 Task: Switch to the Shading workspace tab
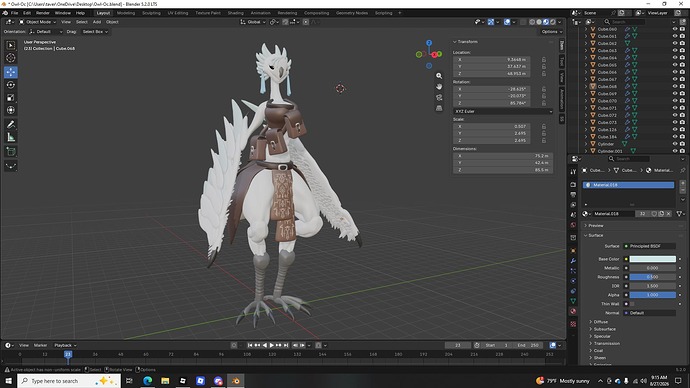click(x=235, y=13)
